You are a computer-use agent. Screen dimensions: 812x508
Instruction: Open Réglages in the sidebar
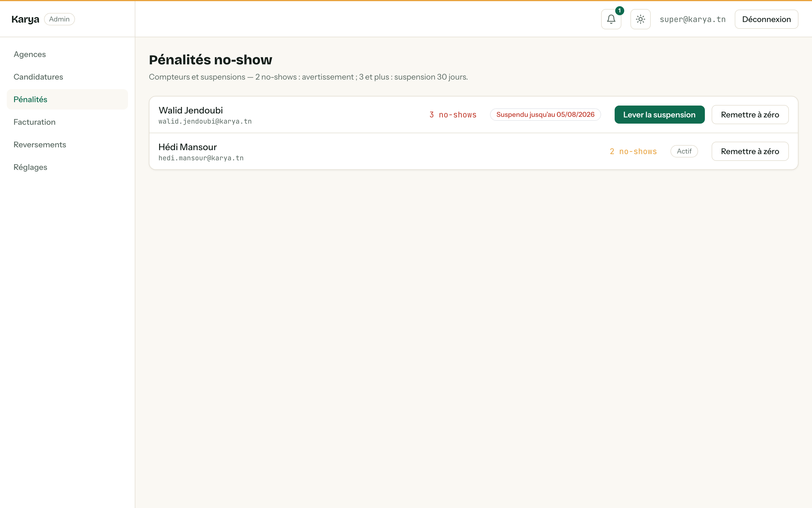coord(67,167)
